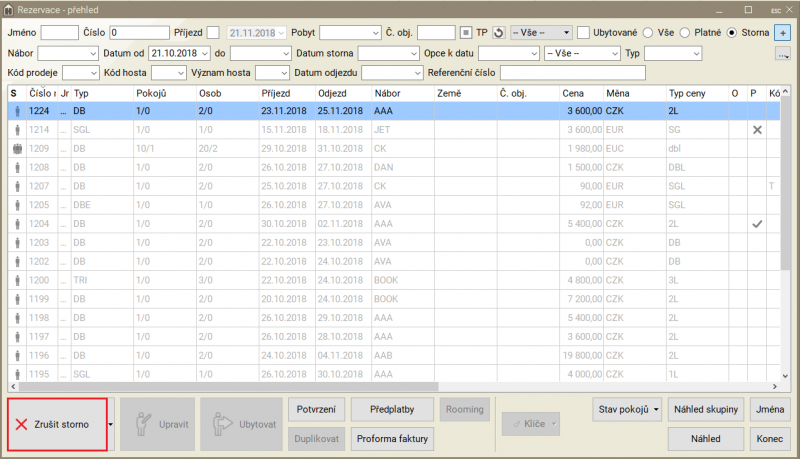The image size is (800, 459).
Task: Click into the Referenční číslo input field
Action: pos(572,72)
